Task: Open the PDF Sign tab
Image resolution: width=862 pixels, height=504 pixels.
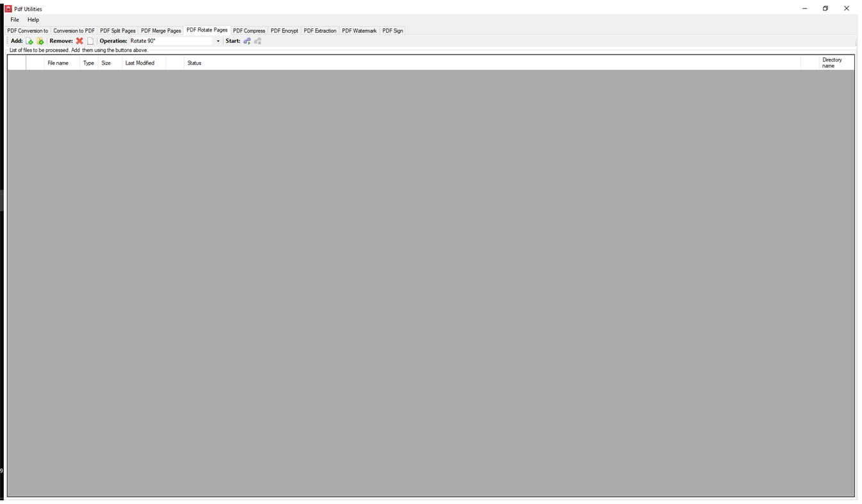Action: (392, 30)
